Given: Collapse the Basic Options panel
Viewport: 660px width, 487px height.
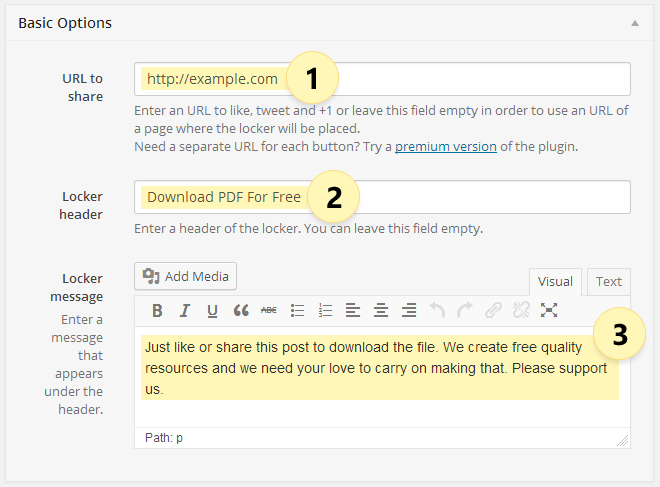Looking at the screenshot, I should point(633,22).
